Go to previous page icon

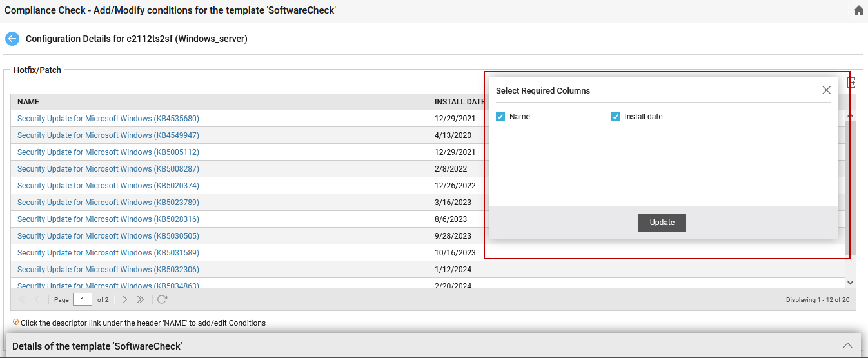coord(37,299)
